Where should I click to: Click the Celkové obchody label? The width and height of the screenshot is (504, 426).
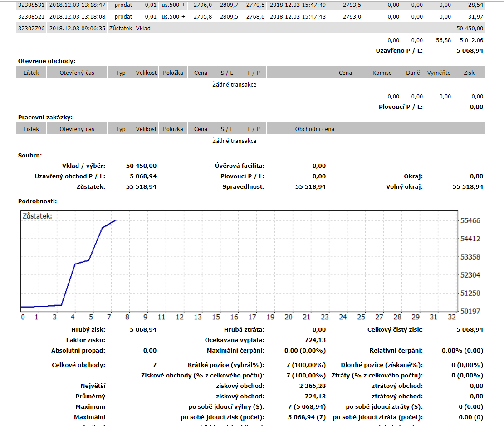[78, 365]
